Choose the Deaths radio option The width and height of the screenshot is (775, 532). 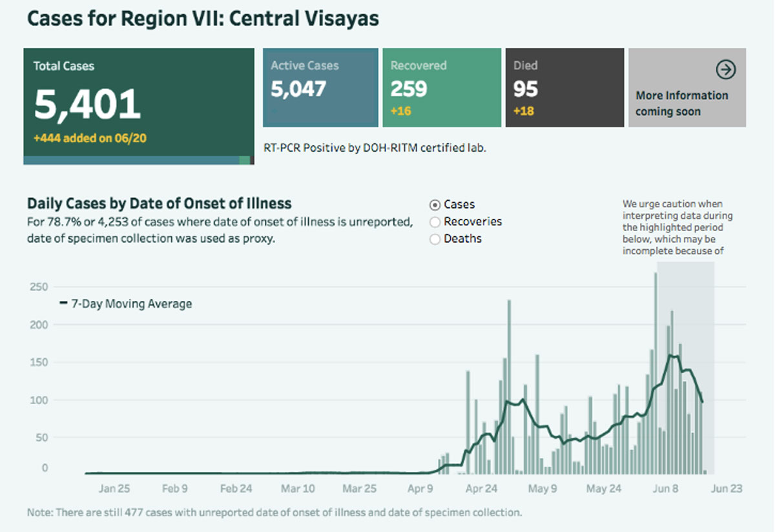coord(435,239)
